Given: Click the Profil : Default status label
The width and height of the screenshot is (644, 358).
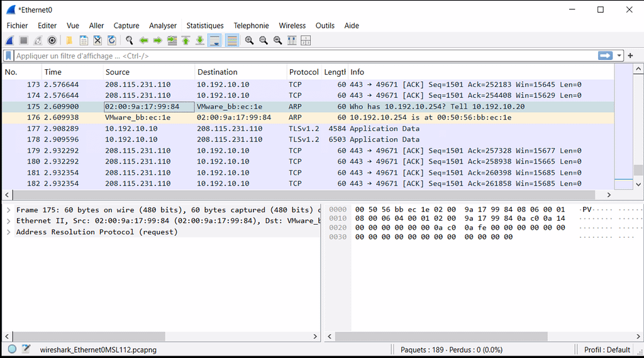Looking at the screenshot, I should [x=607, y=349].
